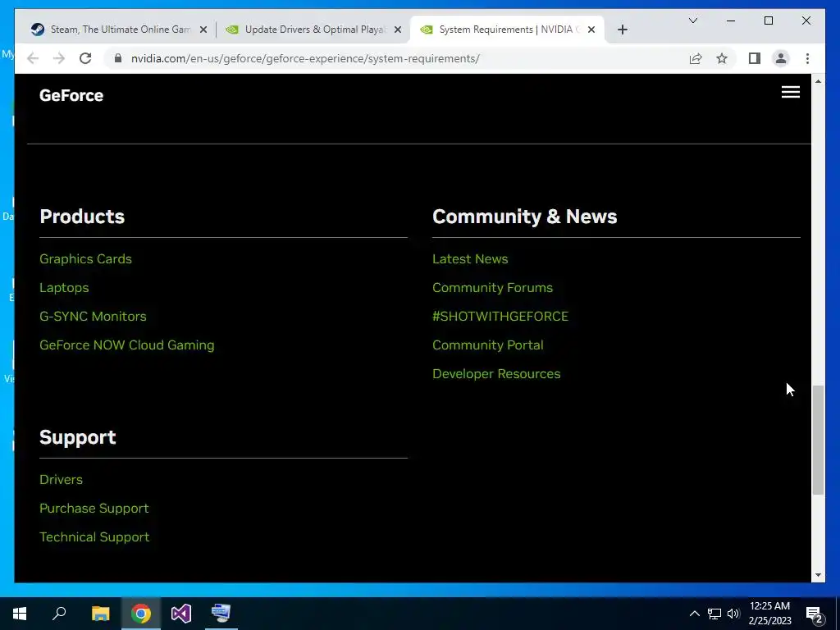This screenshot has height=630, width=840.
Task: Minimize the Chrome window
Action: tap(731, 21)
